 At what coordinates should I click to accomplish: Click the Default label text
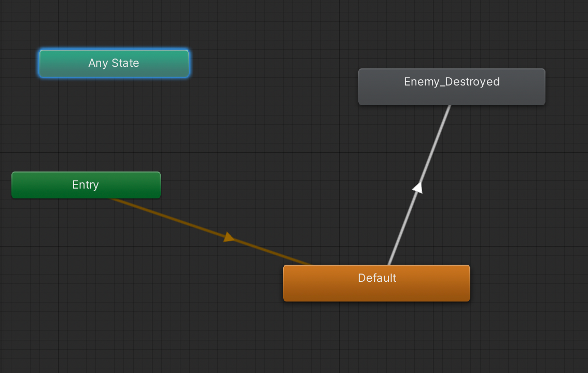[376, 278]
